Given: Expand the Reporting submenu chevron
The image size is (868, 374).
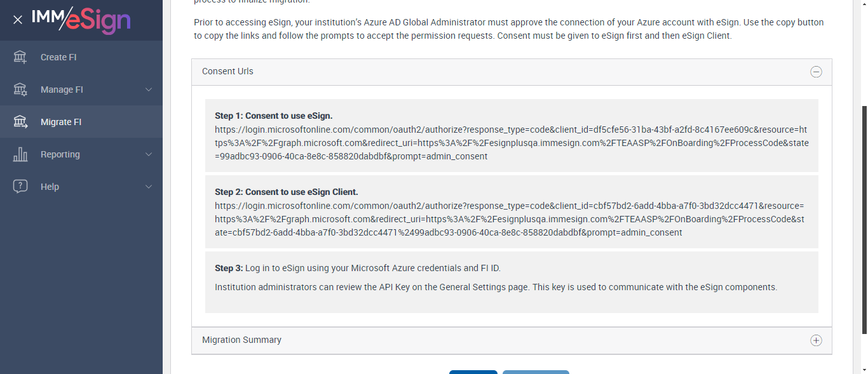Looking at the screenshot, I should [x=149, y=154].
